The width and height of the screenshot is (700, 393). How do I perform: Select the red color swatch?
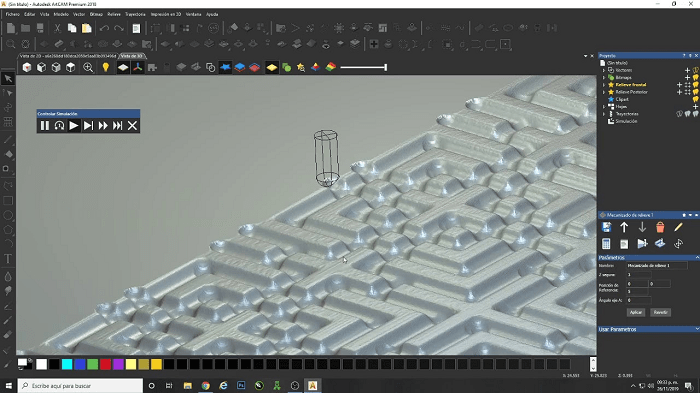(x=105, y=364)
